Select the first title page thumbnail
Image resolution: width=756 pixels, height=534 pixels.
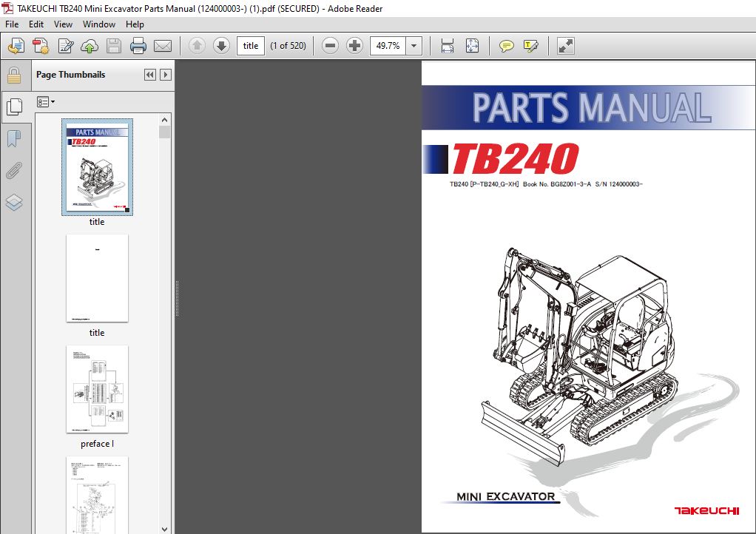[x=98, y=166]
